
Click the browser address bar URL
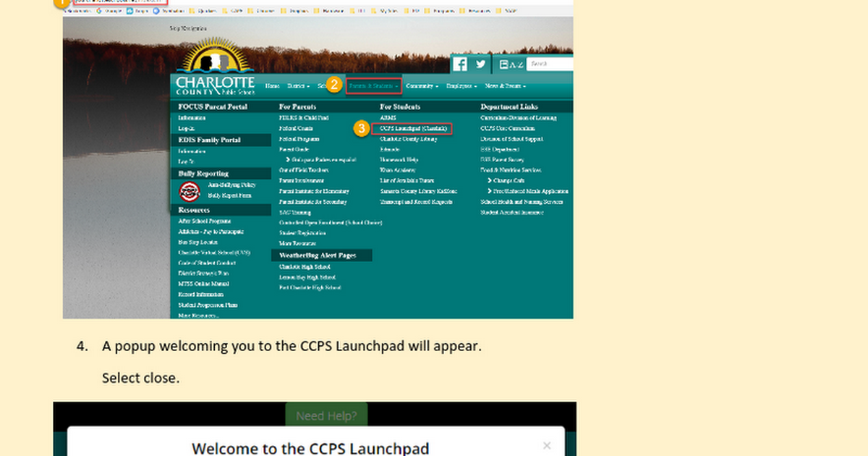[x=121, y=3]
